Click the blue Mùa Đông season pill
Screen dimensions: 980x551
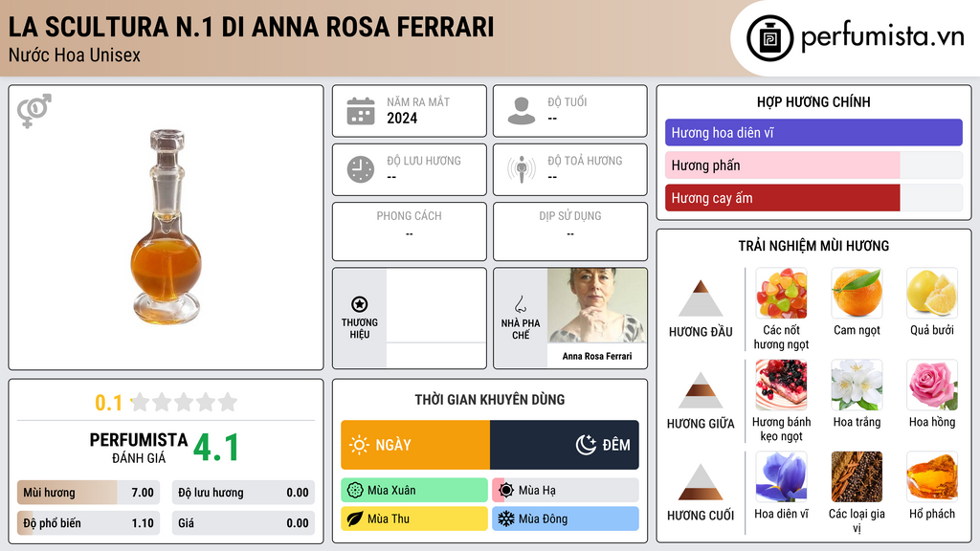(566, 518)
